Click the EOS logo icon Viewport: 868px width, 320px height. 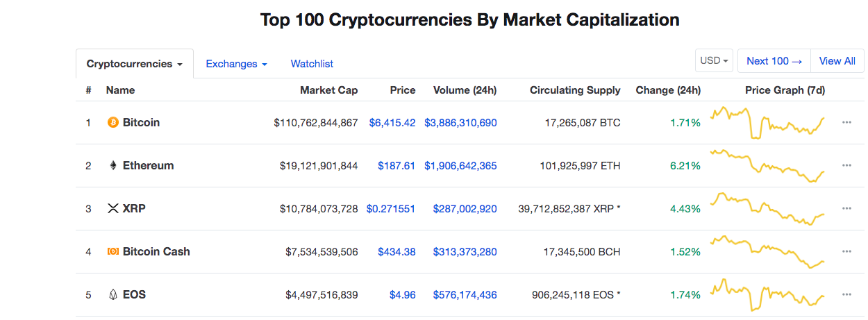coord(113,295)
